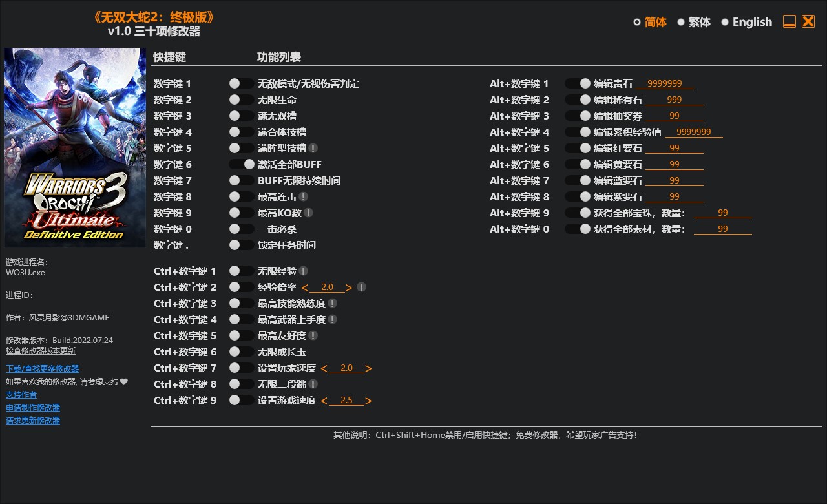Toggle 无限经验 switch
The height and width of the screenshot is (504, 827).
coord(242,271)
